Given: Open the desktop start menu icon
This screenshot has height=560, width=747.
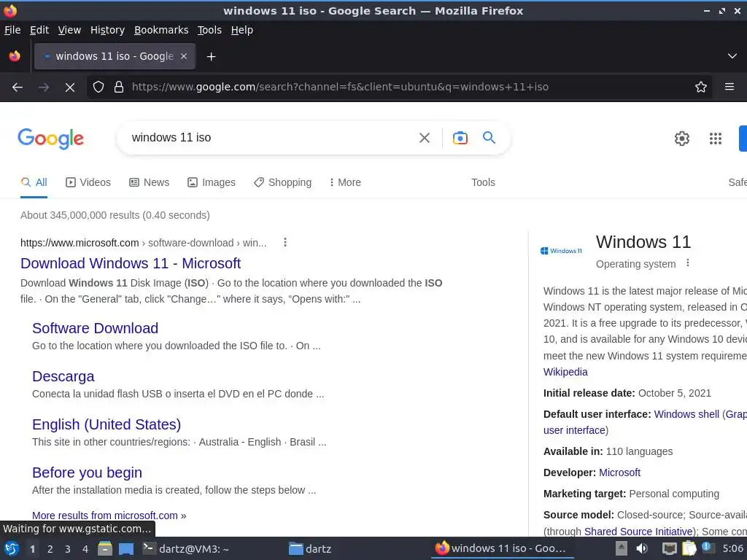Looking at the screenshot, I should 12,548.
